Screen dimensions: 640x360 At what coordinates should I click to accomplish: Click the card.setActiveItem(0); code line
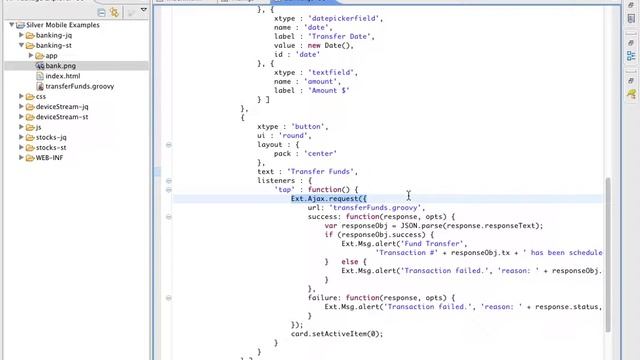[337, 334]
